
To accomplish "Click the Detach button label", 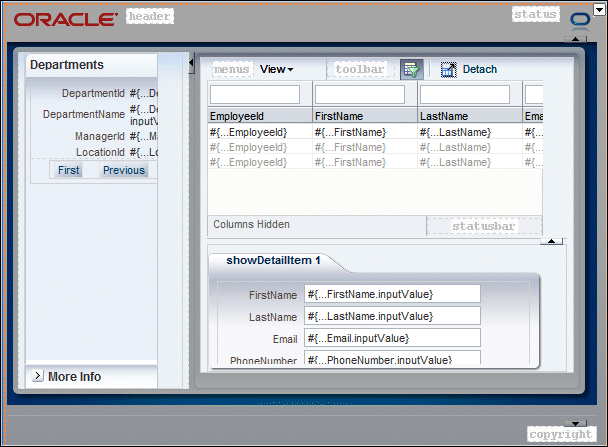I will (480, 69).
